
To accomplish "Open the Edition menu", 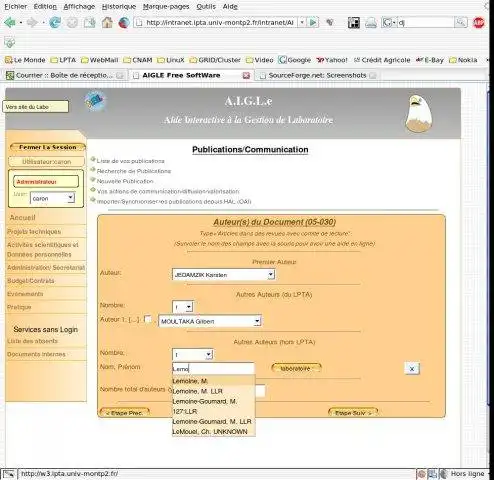I will pos(45,7).
